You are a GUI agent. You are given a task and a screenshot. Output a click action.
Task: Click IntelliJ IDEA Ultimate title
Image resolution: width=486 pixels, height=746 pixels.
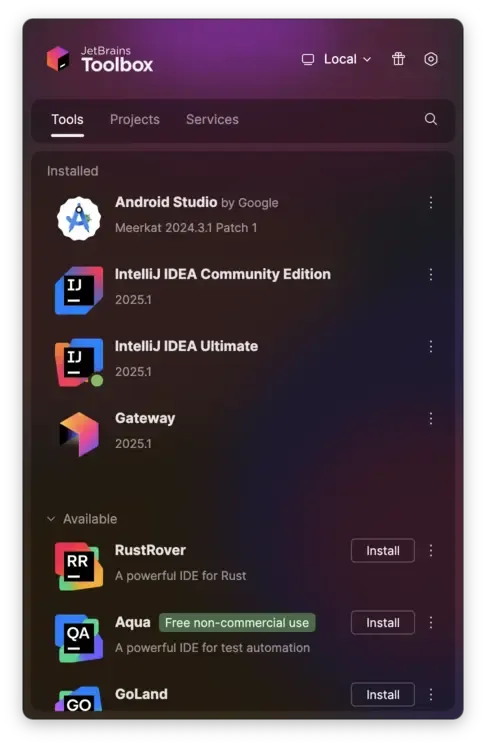point(186,346)
